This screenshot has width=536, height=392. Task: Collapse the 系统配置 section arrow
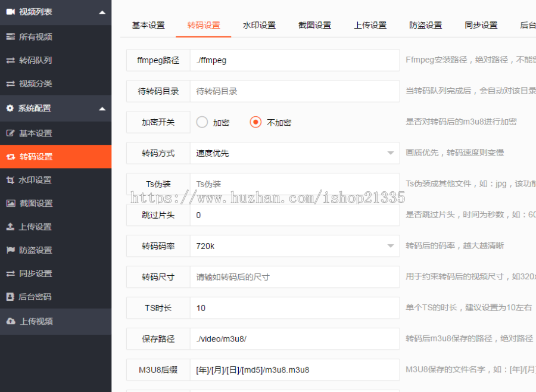point(102,109)
